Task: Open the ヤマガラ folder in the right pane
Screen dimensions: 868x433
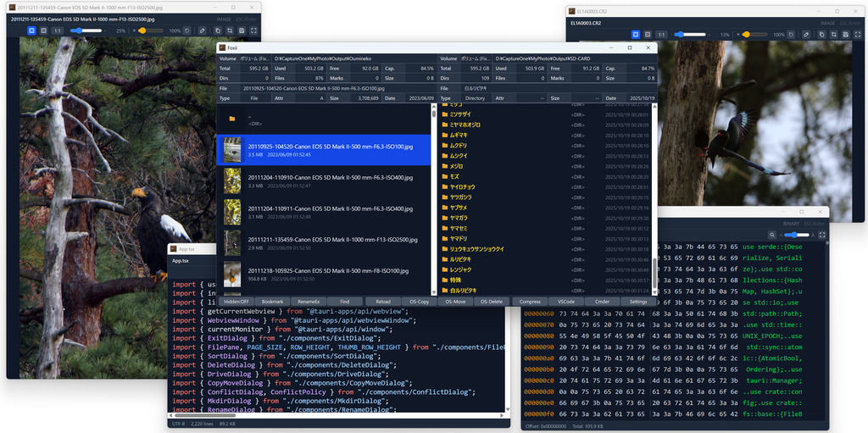Action: 459,218
